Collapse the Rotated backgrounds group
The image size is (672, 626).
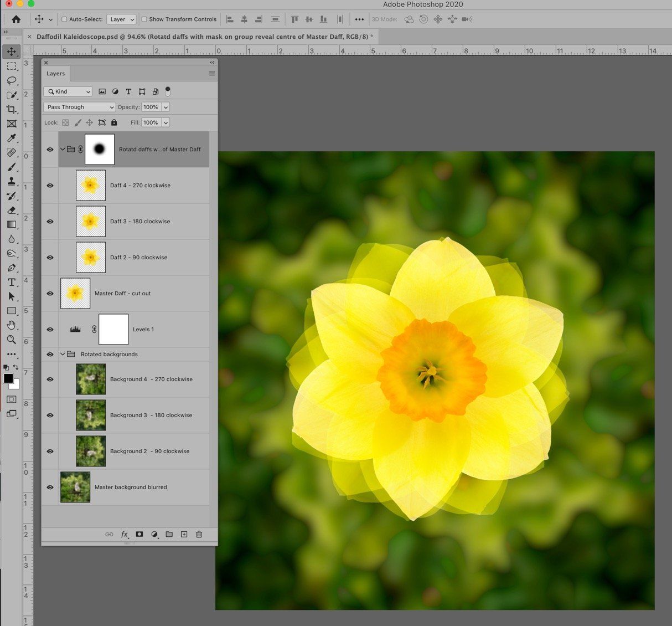[63, 355]
